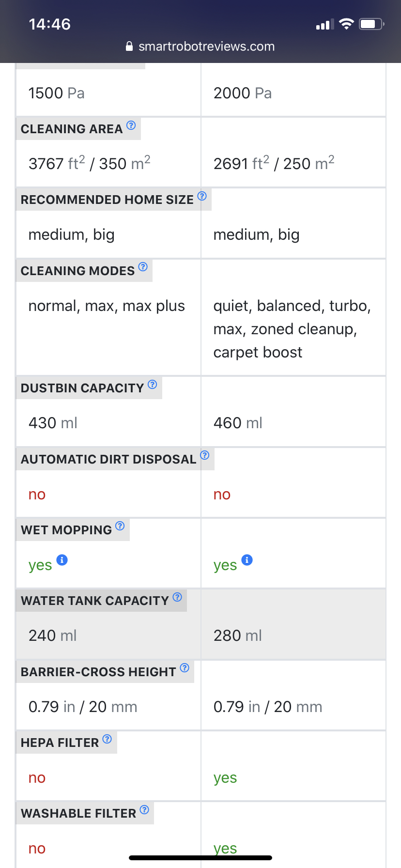
Task: Tap the home indicator bar at bottom
Action: (x=200, y=858)
